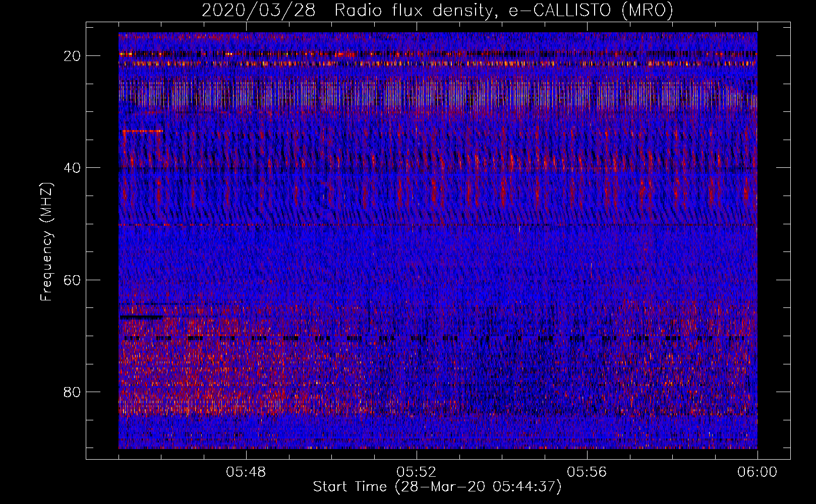Click the 06:00 time tick label
Viewport: 816px width, 504px height.
(x=757, y=472)
